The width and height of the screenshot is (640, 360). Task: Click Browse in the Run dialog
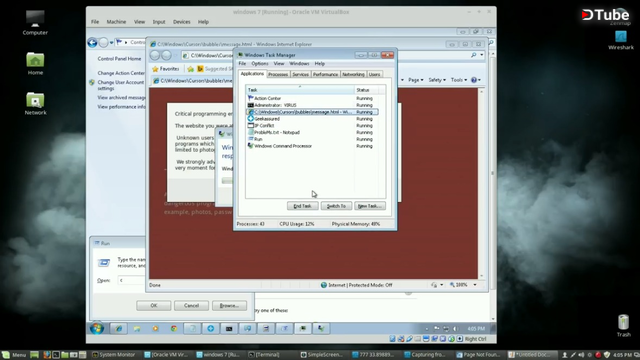229,305
